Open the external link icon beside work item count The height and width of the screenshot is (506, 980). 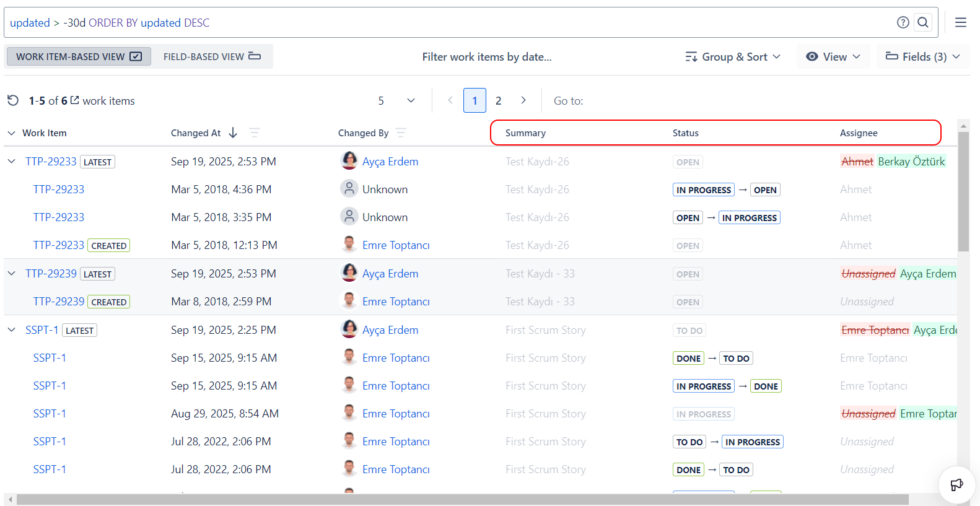click(x=75, y=100)
